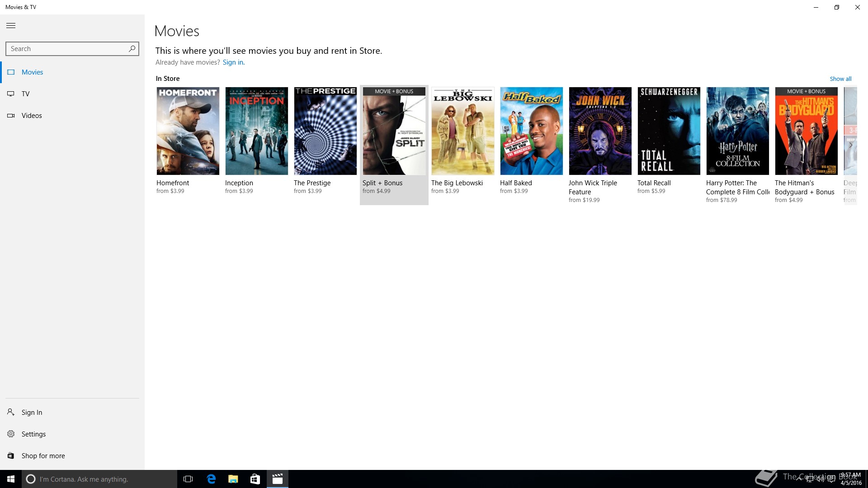Click Total Recall title text
Image resolution: width=868 pixels, height=488 pixels.
point(654,183)
